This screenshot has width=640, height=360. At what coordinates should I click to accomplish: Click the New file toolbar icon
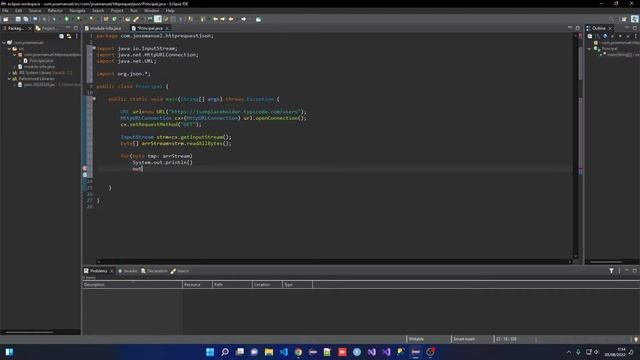coord(6,19)
